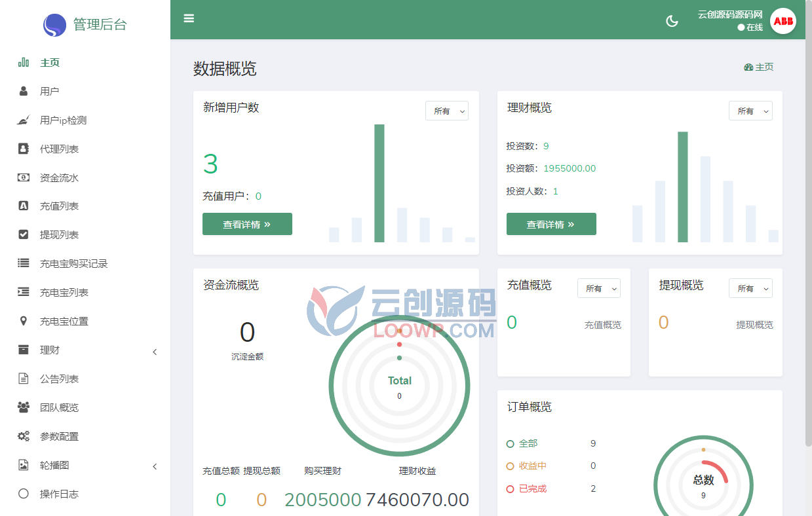The width and height of the screenshot is (812, 516).
Task: Click the archive box icon beside 理财
Action: (x=24, y=350)
